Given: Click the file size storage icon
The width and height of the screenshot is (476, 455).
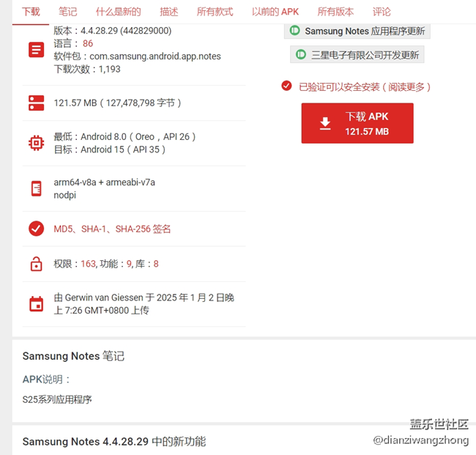Looking at the screenshot, I should pos(36,103).
